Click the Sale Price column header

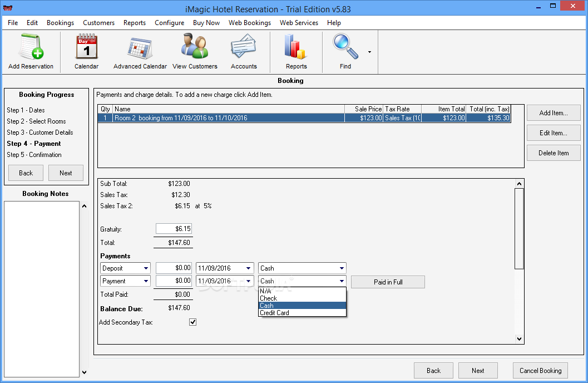[x=364, y=109]
